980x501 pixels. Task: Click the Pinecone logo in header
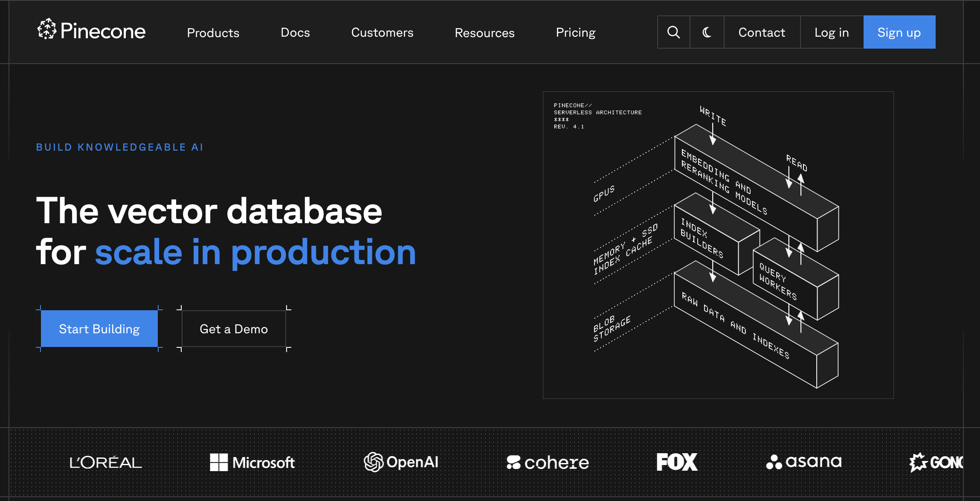pos(91,31)
